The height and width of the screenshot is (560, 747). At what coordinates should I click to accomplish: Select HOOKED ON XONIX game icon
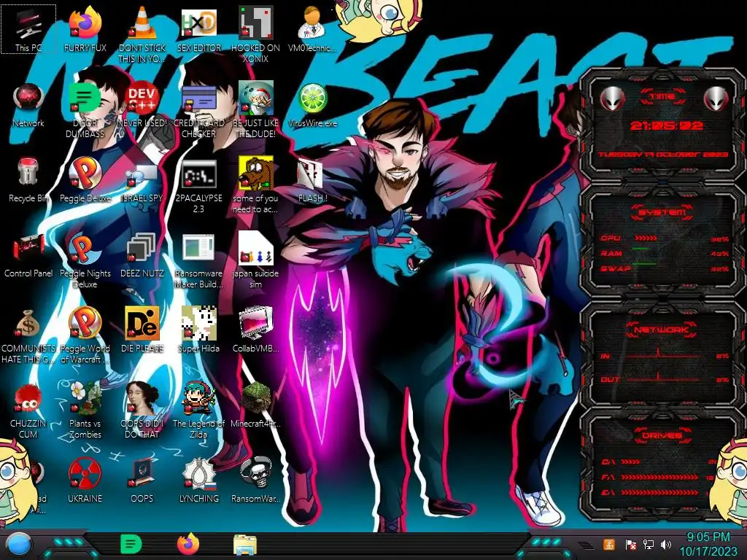click(255, 34)
